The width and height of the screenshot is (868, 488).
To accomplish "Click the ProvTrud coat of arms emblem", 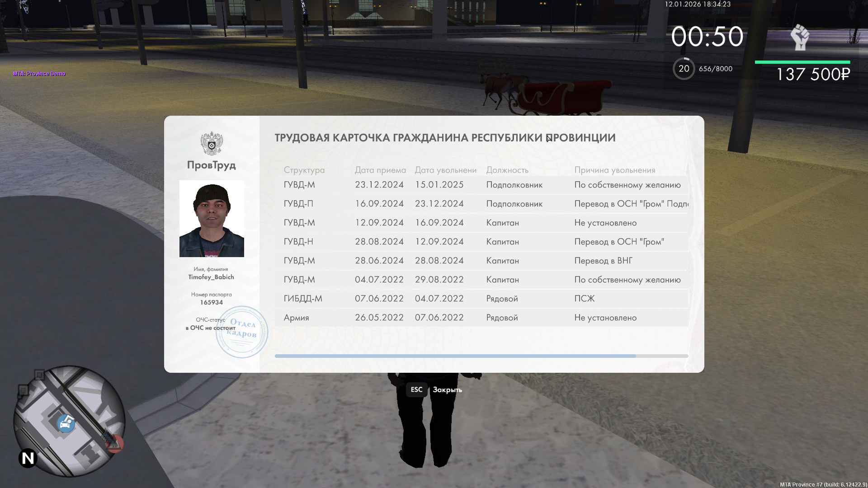I will [212, 144].
